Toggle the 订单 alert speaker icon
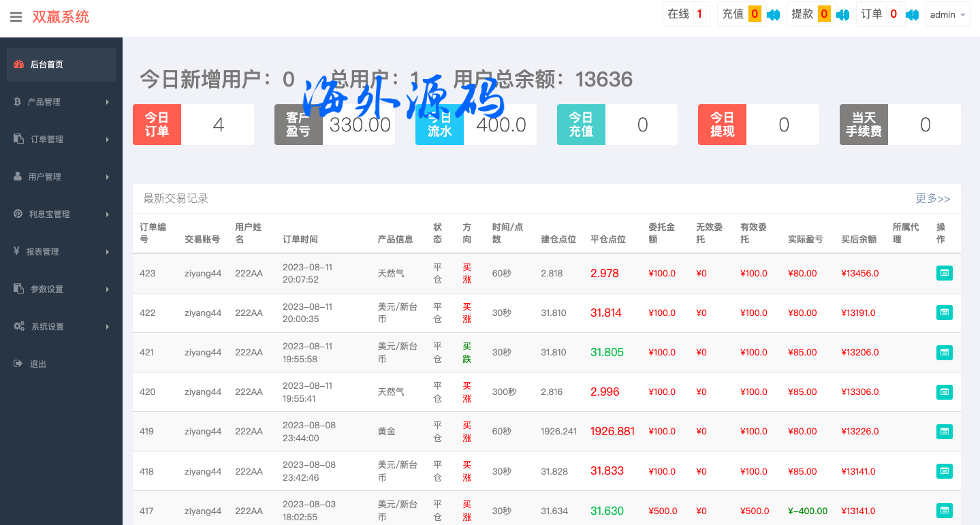Viewport: 980px width, 525px height. (912, 14)
